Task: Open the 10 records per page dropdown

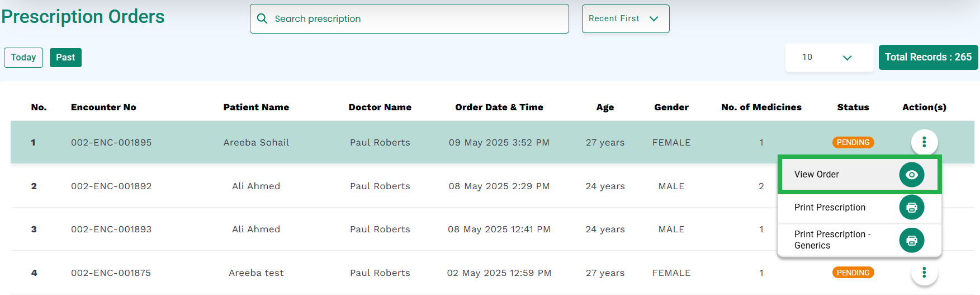Action: (x=829, y=58)
